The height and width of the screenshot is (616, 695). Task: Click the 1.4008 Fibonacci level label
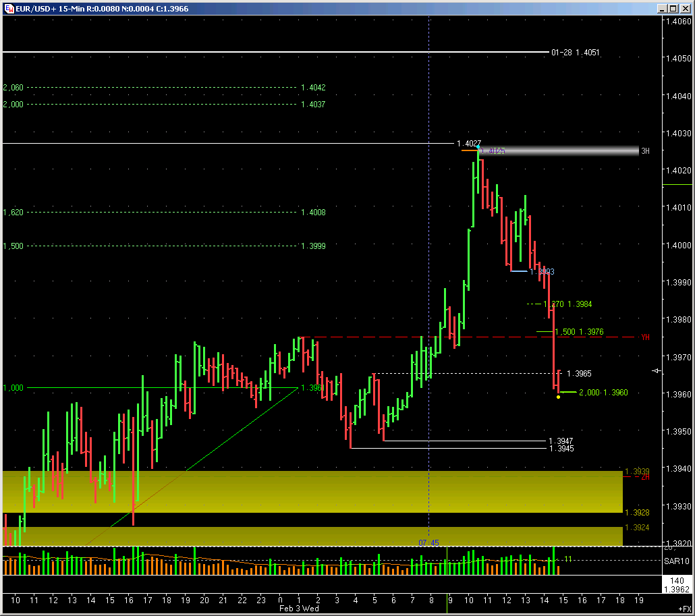pos(313,213)
